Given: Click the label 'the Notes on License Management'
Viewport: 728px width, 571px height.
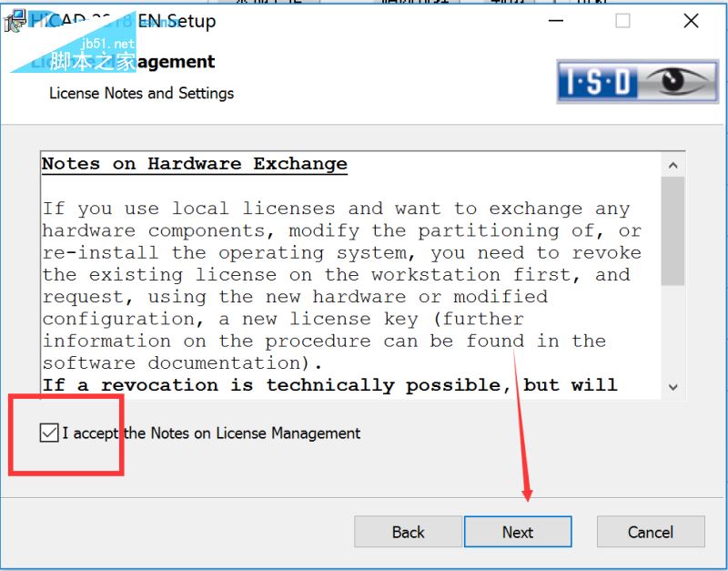Looking at the screenshot, I should coord(242,433).
